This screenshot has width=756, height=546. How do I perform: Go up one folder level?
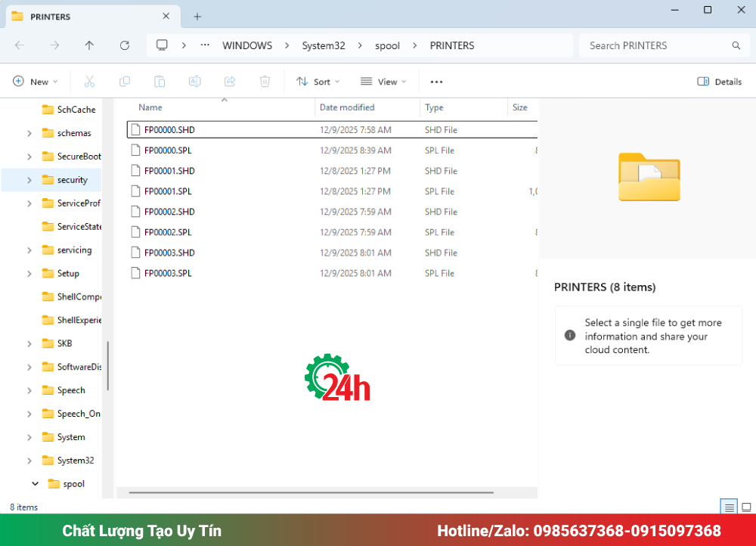pos(89,45)
